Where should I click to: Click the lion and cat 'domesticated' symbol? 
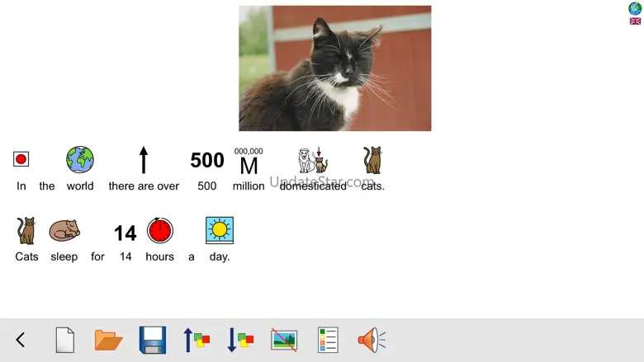[x=313, y=160]
